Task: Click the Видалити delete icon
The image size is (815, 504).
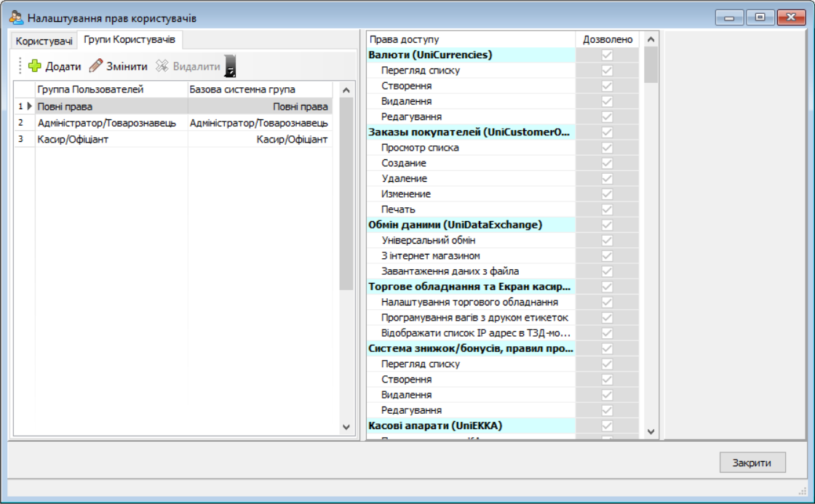Action: click(162, 65)
